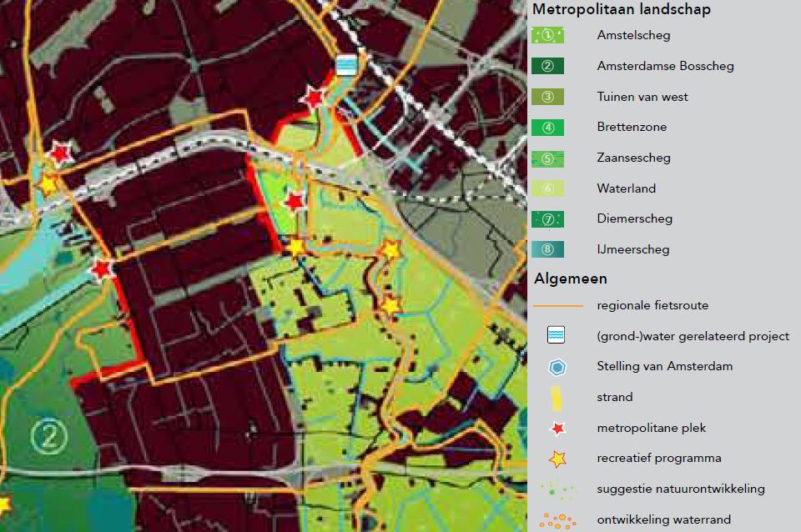Click the Zaansescheg number 5 legend swatch
801x532 pixels.
pyautogui.click(x=547, y=158)
